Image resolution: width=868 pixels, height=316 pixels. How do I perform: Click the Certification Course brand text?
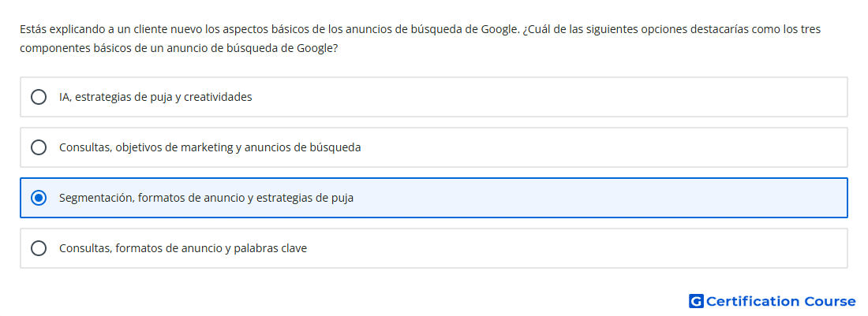coord(780,301)
